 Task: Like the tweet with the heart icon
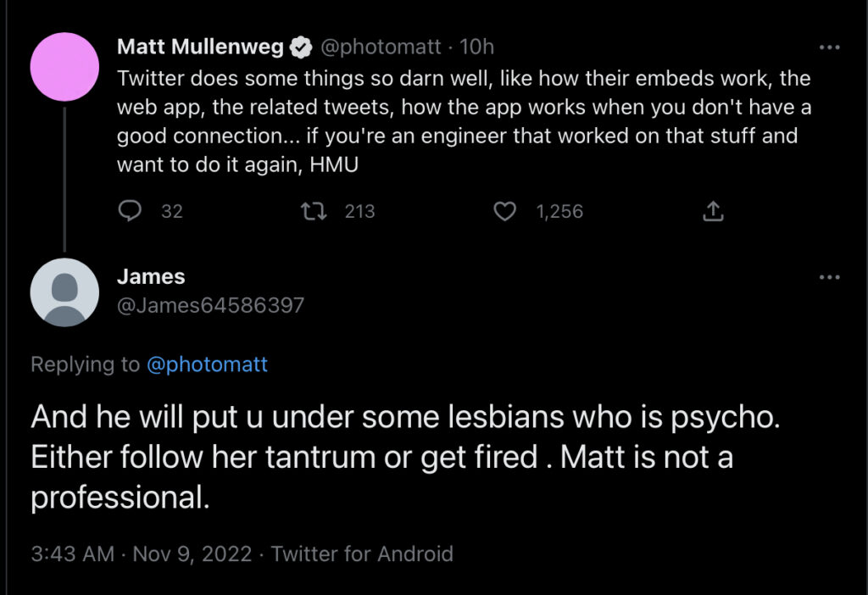click(505, 211)
